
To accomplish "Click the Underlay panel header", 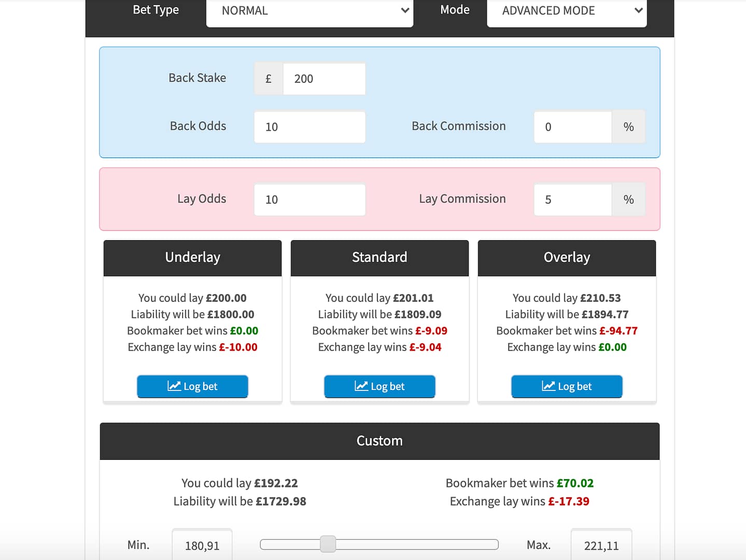I will coord(192,258).
